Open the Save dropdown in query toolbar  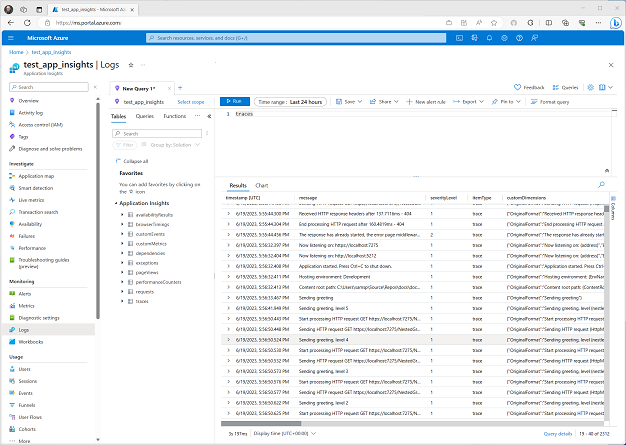351,101
